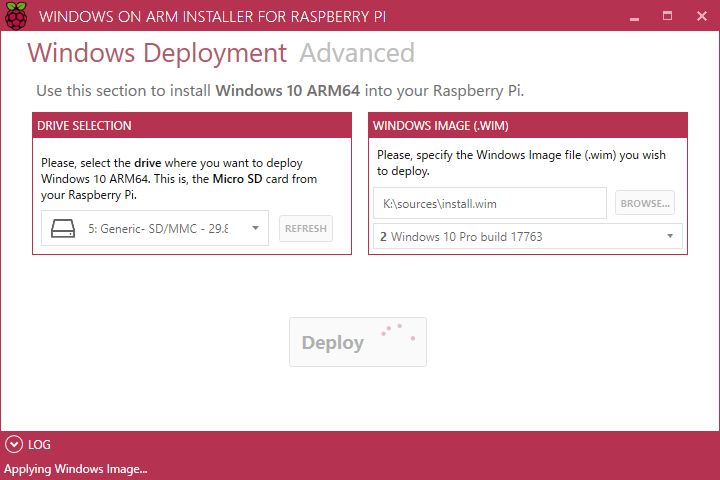Screen dimensions: 720x480
Task: Click the Refresh drives button
Action: (x=306, y=228)
